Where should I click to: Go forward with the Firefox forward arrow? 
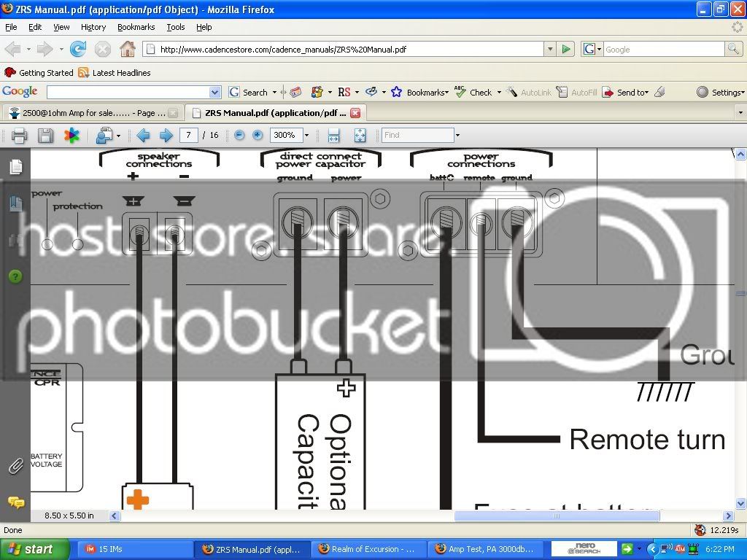[44, 49]
